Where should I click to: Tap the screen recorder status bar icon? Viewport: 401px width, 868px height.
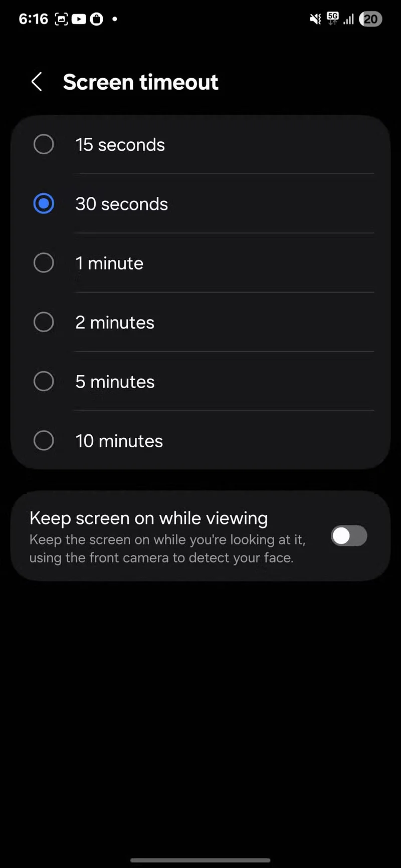click(61, 19)
